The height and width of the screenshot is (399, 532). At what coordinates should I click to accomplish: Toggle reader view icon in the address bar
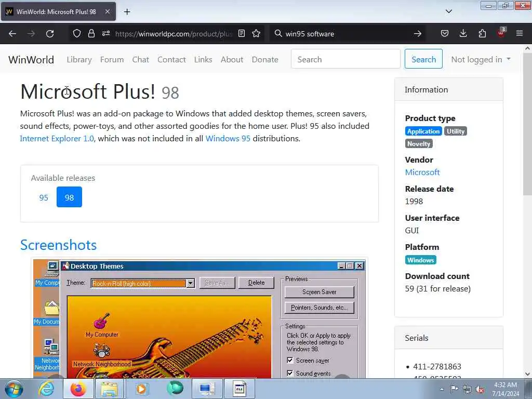click(x=242, y=33)
